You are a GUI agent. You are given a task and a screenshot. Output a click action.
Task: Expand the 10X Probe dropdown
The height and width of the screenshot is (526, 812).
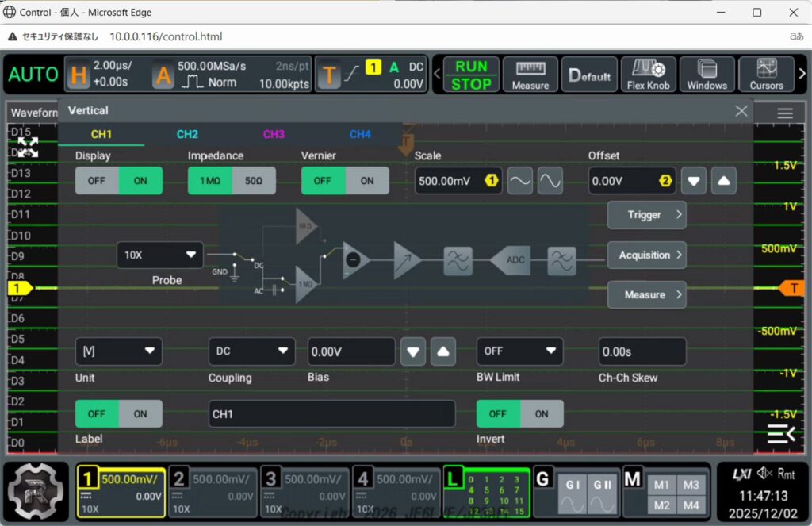pos(159,255)
